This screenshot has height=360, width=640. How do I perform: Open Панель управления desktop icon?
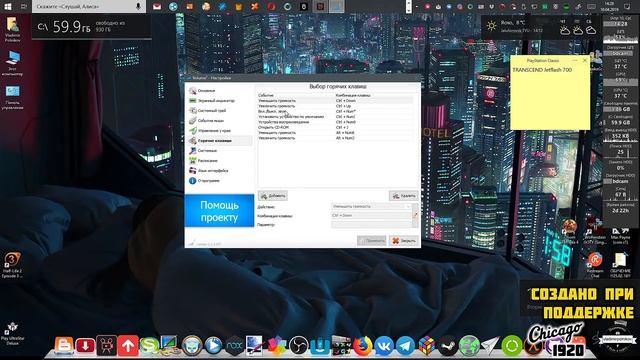12,98
